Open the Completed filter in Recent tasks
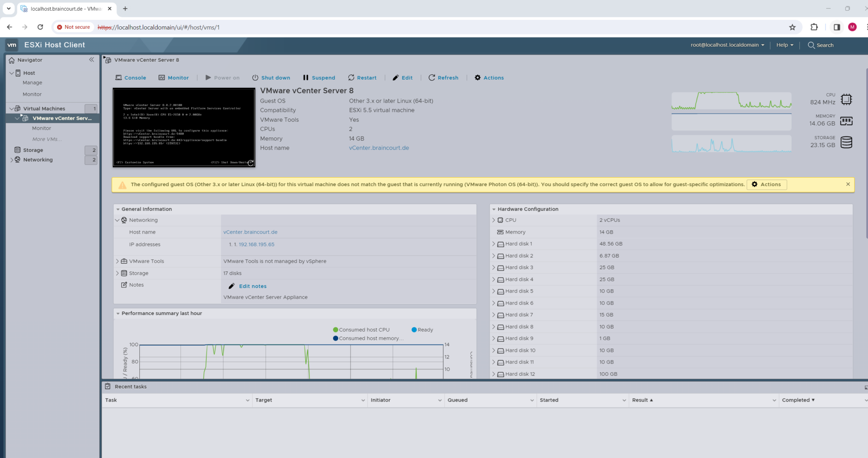 pos(798,399)
